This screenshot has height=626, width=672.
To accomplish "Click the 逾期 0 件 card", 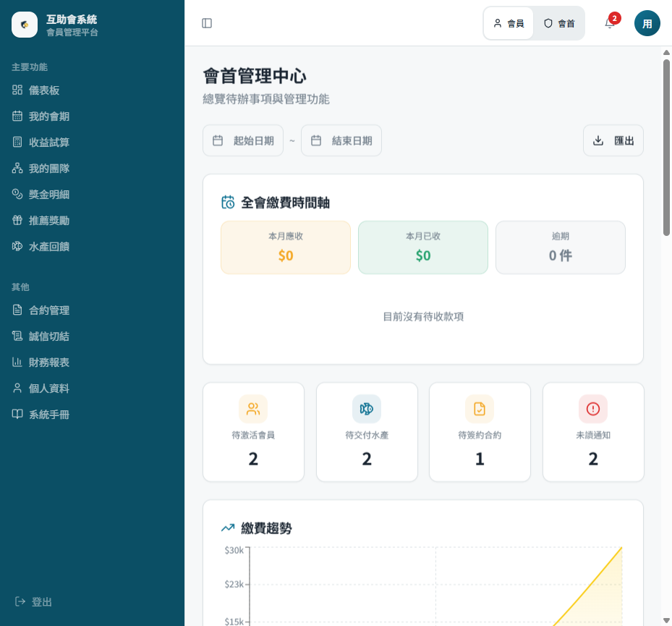I will coord(560,248).
